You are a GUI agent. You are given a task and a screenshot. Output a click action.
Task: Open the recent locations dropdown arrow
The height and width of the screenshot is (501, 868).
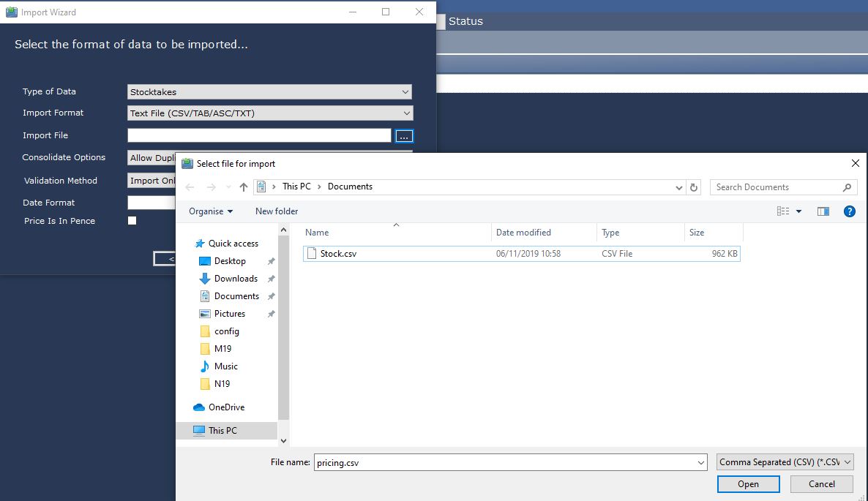(228, 187)
